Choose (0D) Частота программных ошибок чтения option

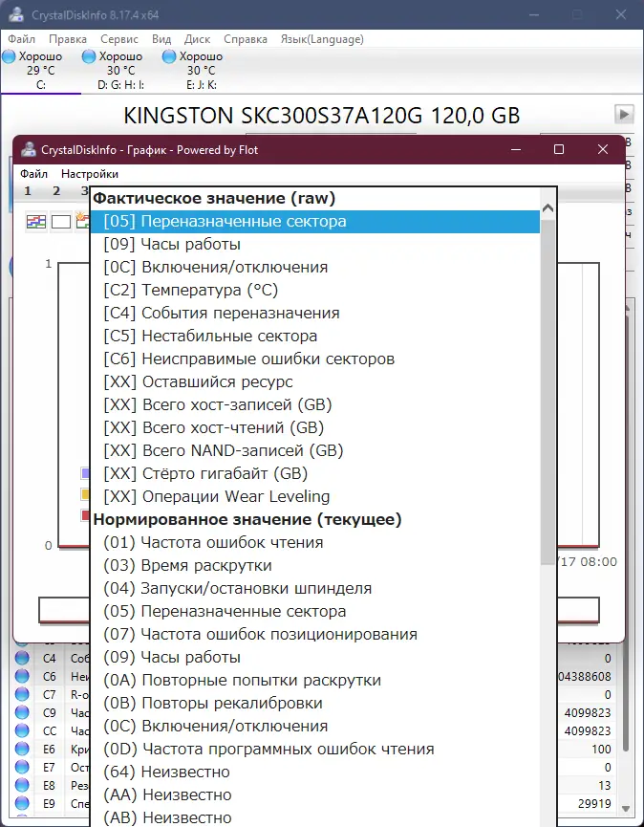(315, 749)
